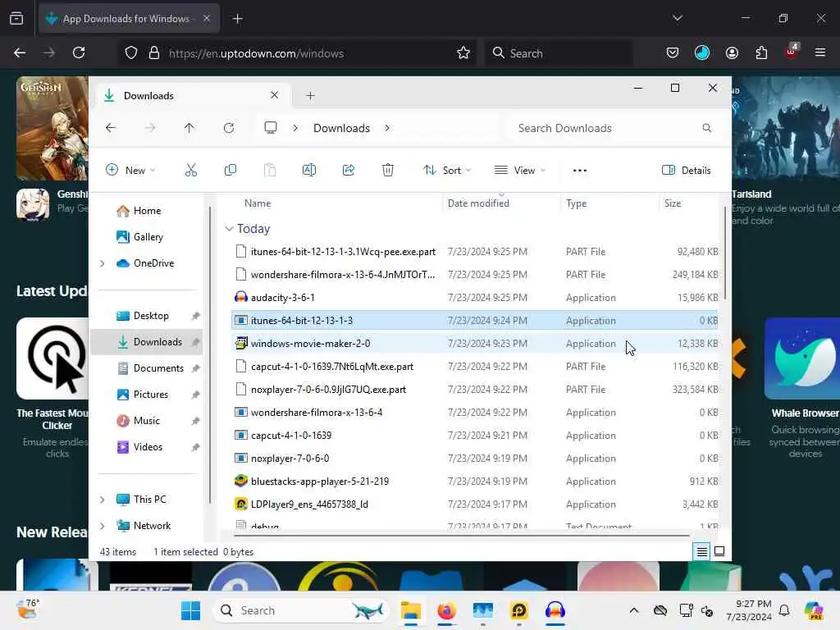The width and height of the screenshot is (840, 630).
Task: Open File Explorer from the taskbar
Action: [411, 610]
